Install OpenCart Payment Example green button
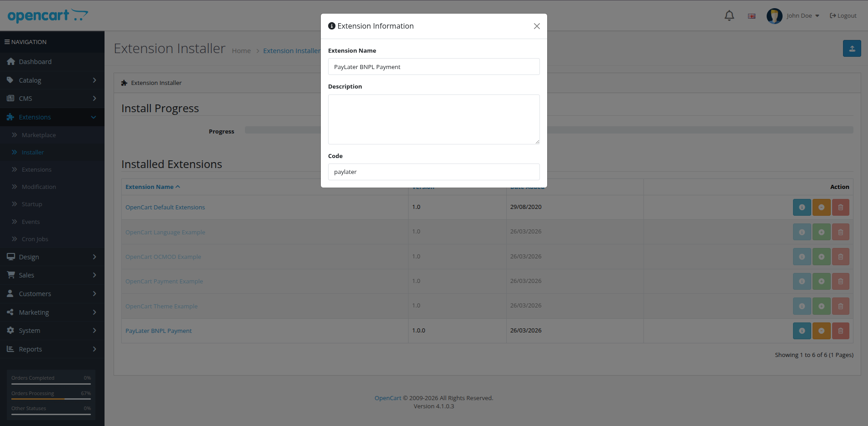 click(822, 281)
